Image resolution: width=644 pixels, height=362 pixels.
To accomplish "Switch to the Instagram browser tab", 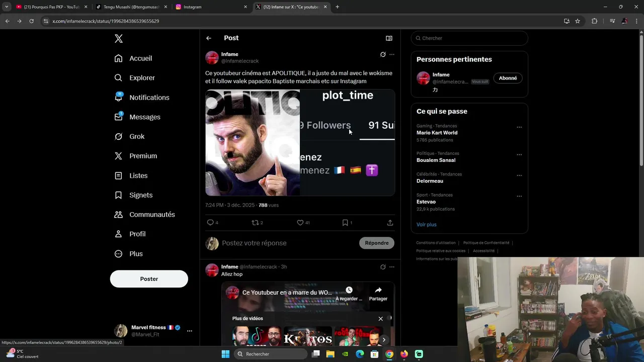I will pyautogui.click(x=211, y=7).
